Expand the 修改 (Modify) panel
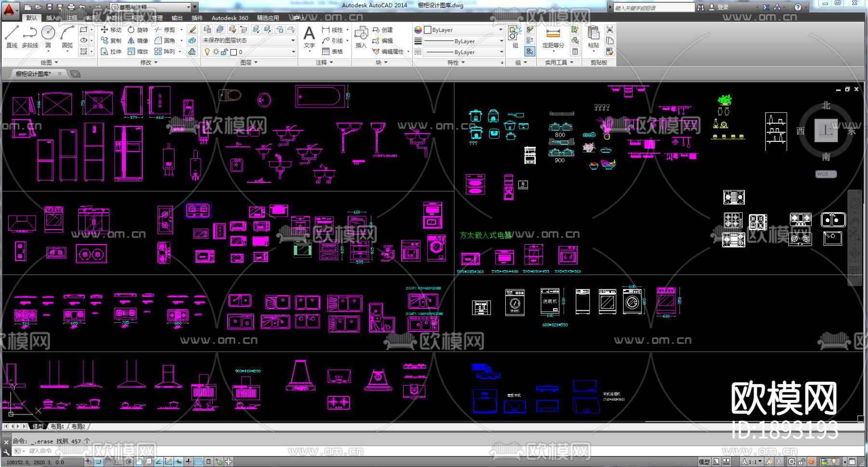This screenshot has width=868, height=467. pos(149,63)
